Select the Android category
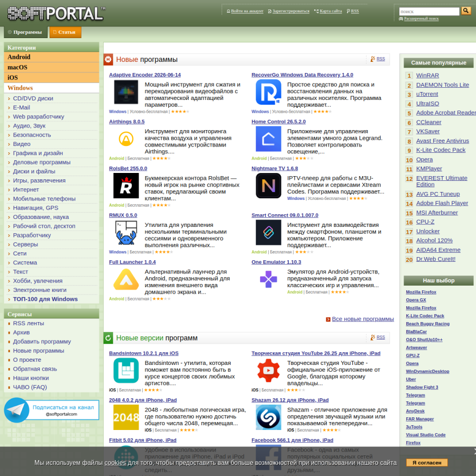476x476 pixels. (52, 57)
